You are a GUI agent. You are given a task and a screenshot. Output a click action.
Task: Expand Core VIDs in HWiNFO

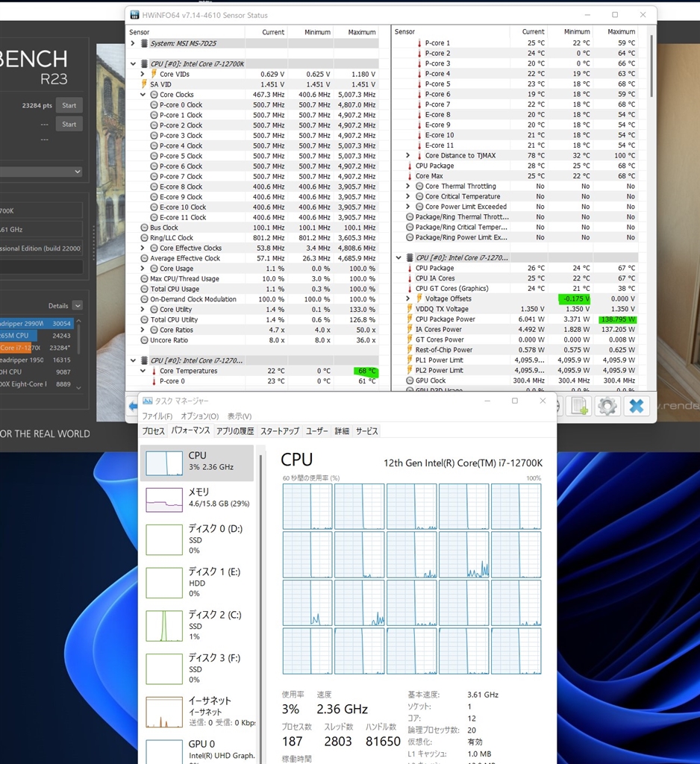pos(143,74)
